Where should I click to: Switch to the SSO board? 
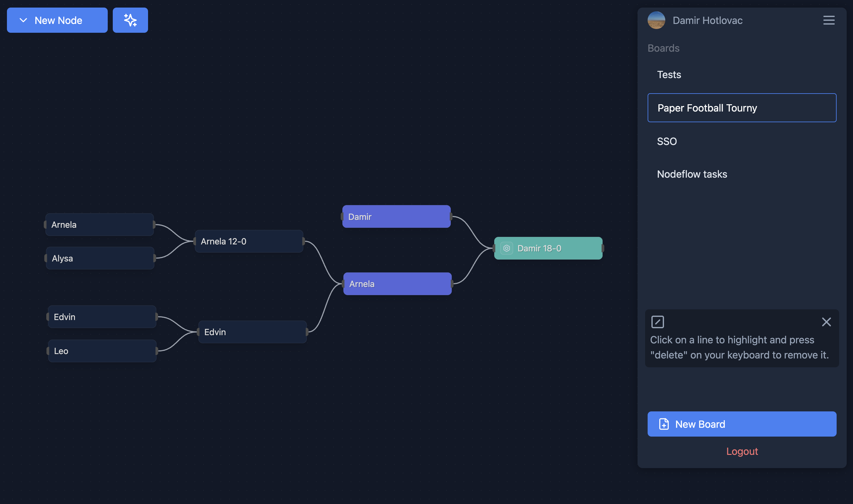coord(667,141)
